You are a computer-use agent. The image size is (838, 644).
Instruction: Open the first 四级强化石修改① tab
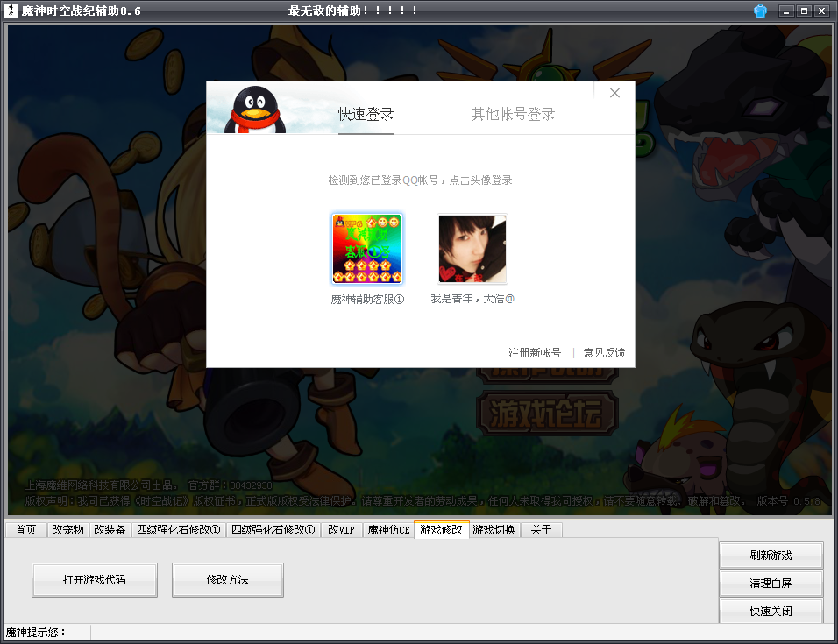coord(179,530)
